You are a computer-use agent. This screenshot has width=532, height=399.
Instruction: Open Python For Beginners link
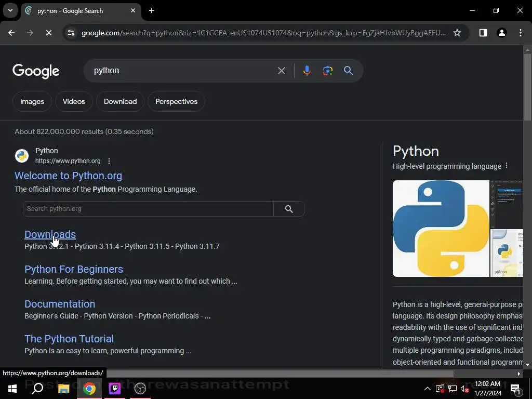(74, 270)
